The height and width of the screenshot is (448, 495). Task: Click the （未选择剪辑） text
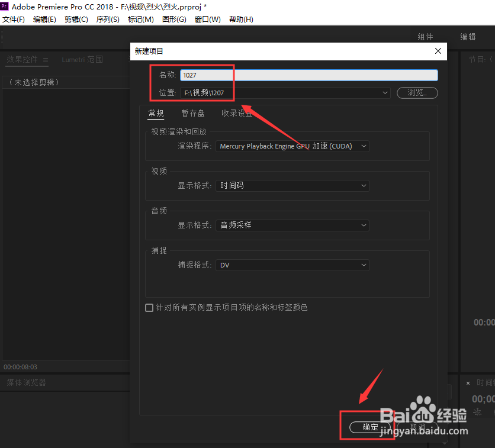[34, 82]
